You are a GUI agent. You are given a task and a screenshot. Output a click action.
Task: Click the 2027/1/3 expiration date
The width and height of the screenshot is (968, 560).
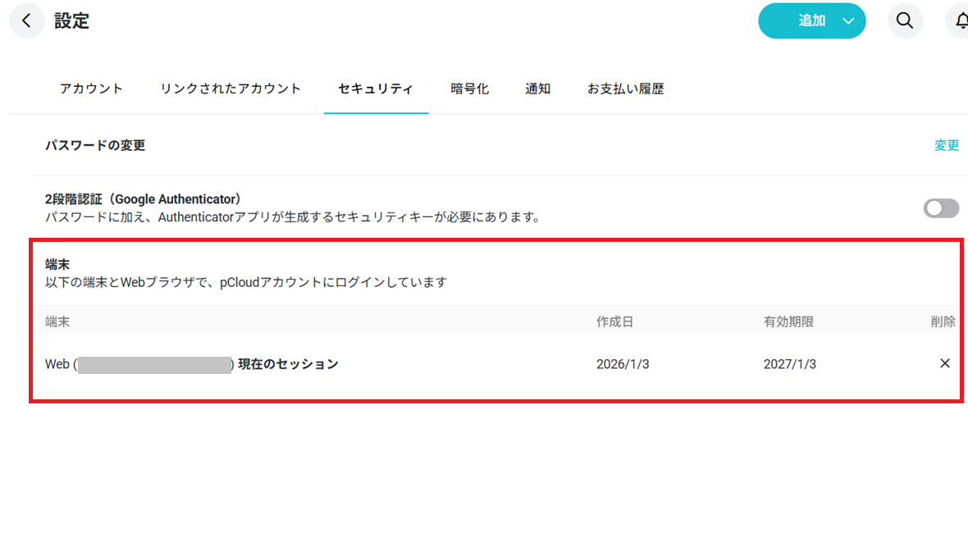[789, 364]
